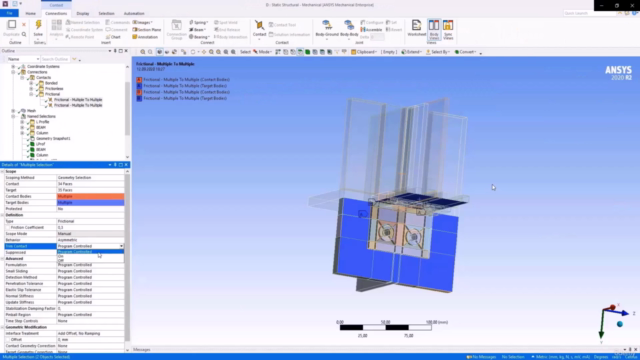Open the Trim Contact dropdown arrow
The width and height of the screenshot is (640, 360).
pos(121,246)
